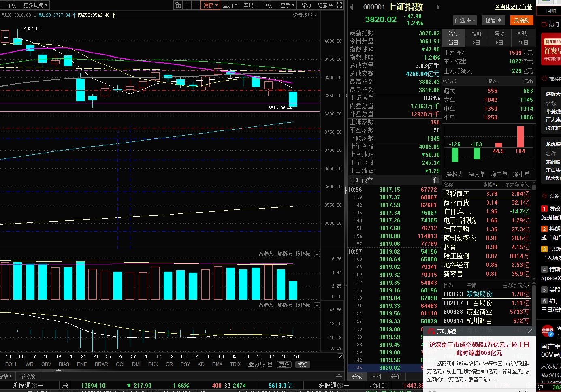Screen dimensions: 561x392
Task: Add to watchlist via 自选+ dropdown
Action: click(465, 20)
